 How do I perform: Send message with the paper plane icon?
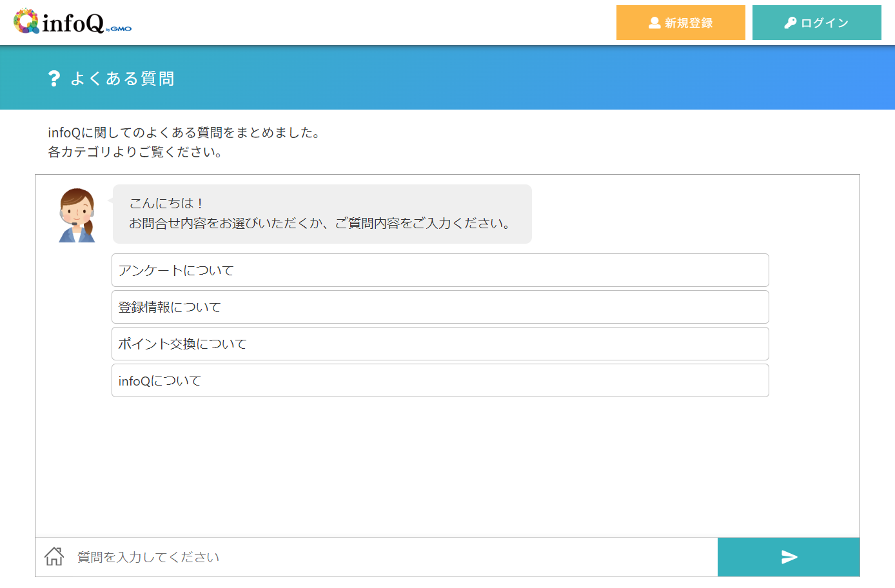(x=789, y=557)
